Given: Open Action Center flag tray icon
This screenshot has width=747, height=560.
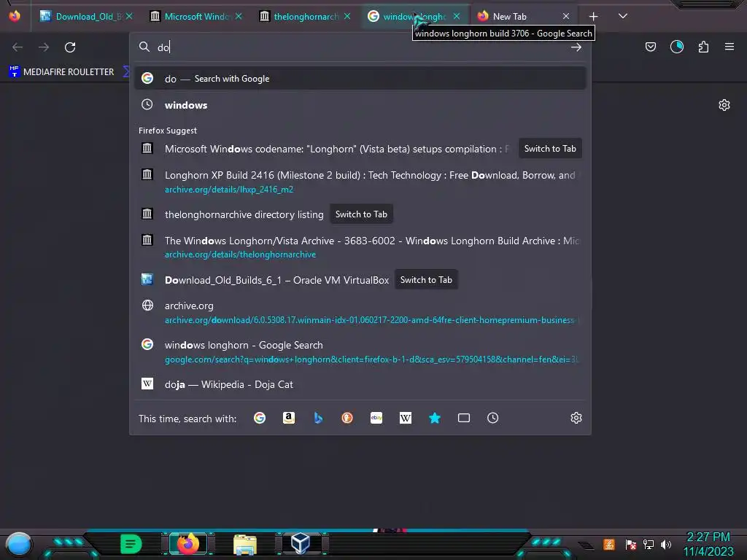Looking at the screenshot, I should click(x=631, y=544).
